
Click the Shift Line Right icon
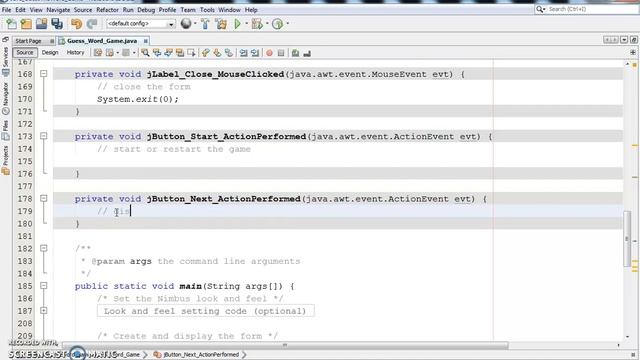(x=255, y=53)
